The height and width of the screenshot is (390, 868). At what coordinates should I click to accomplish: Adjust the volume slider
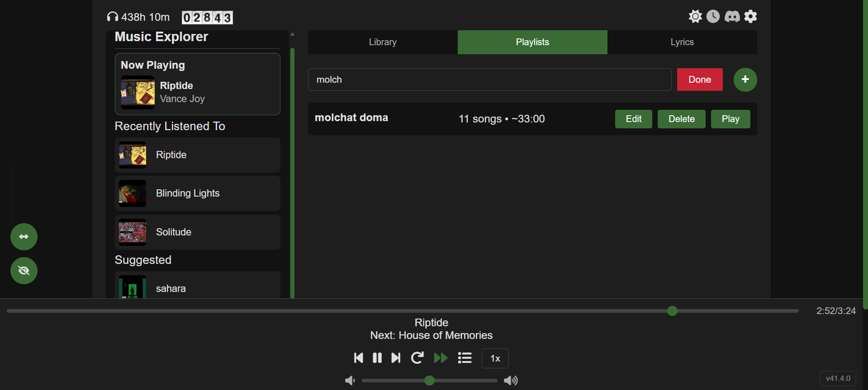coord(430,381)
